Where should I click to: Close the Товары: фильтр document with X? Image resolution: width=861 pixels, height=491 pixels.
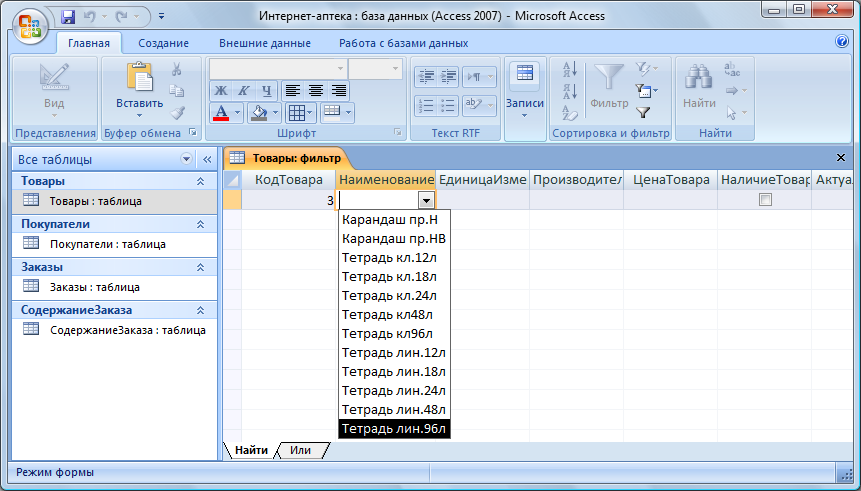point(840,158)
